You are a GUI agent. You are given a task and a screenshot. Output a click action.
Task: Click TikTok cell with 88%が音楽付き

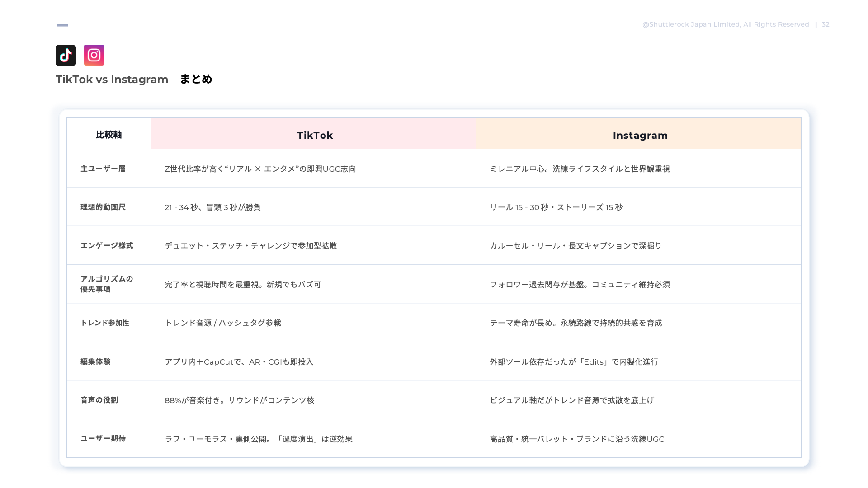[239, 400]
